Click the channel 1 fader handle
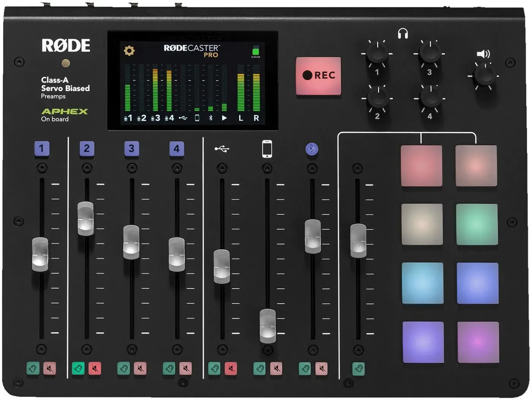The height and width of the screenshot is (400, 532). point(40,254)
